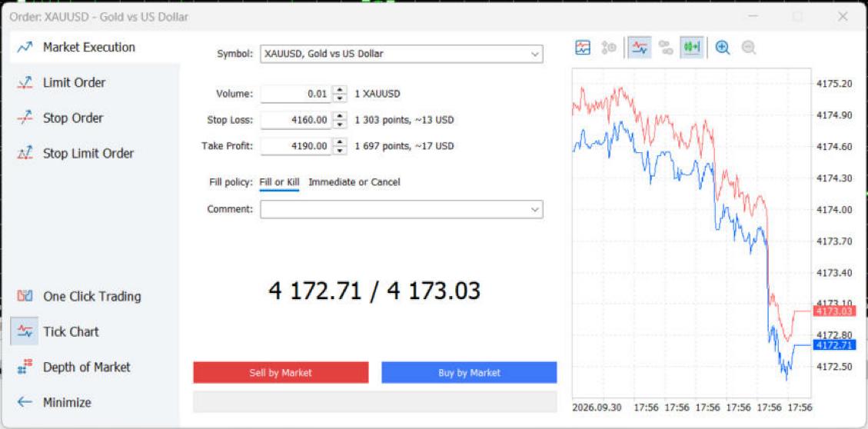
Task: Click the 4174.00 price axis label
Action: point(833,210)
